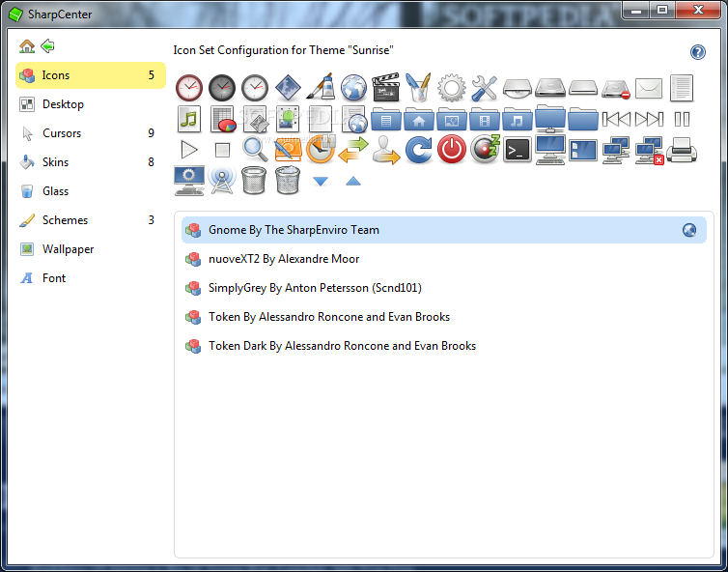Click the black terminal prompt icon

click(x=518, y=150)
